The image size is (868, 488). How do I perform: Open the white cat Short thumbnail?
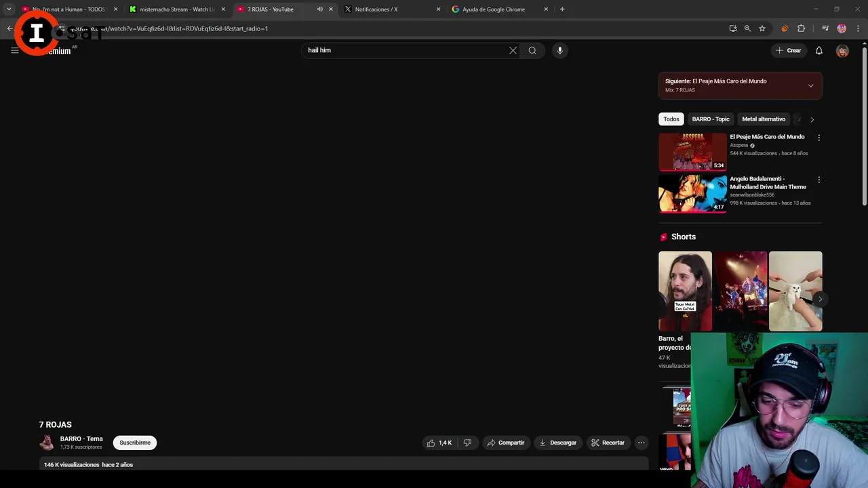coord(795,291)
